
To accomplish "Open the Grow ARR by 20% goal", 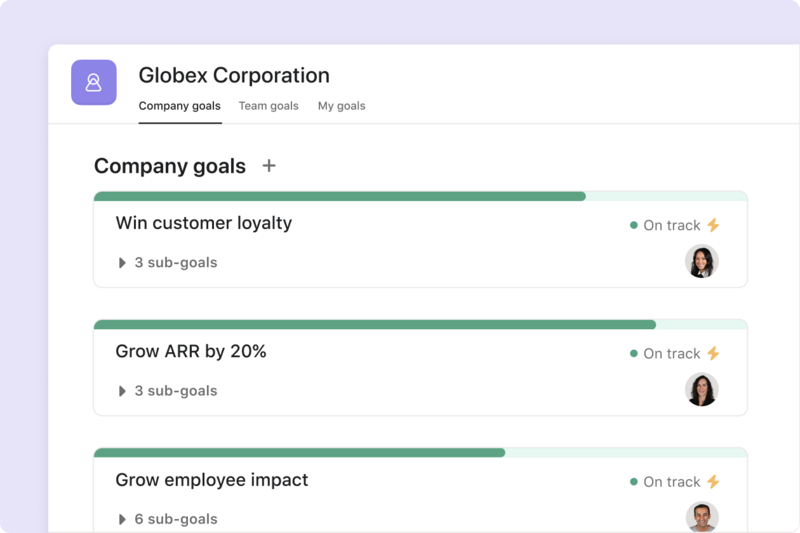I will pos(191,351).
